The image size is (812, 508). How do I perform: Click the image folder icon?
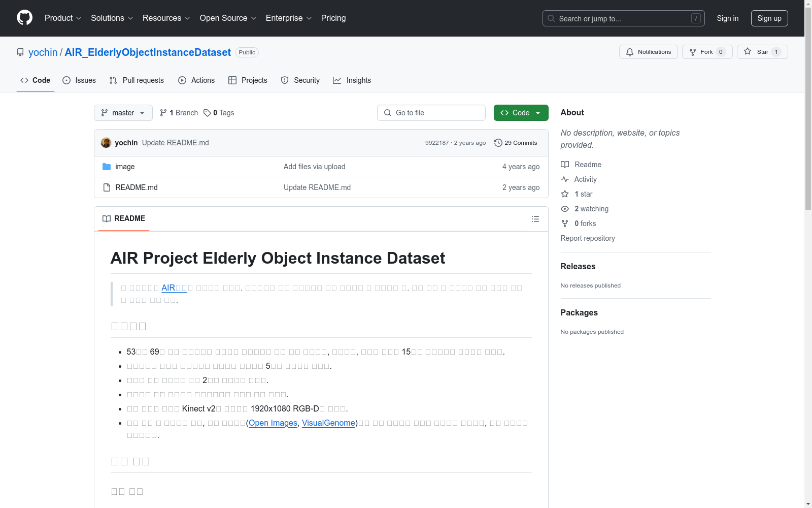coord(107,167)
